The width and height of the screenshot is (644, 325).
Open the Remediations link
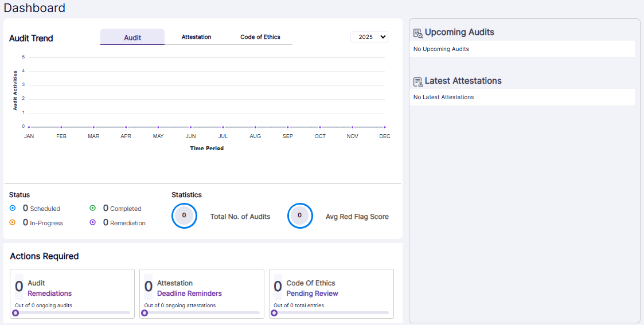click(50, 293)
